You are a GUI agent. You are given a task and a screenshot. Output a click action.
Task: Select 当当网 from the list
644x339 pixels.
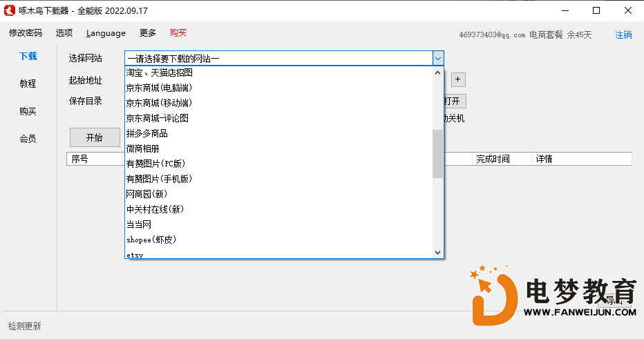(x=278, y=224)
